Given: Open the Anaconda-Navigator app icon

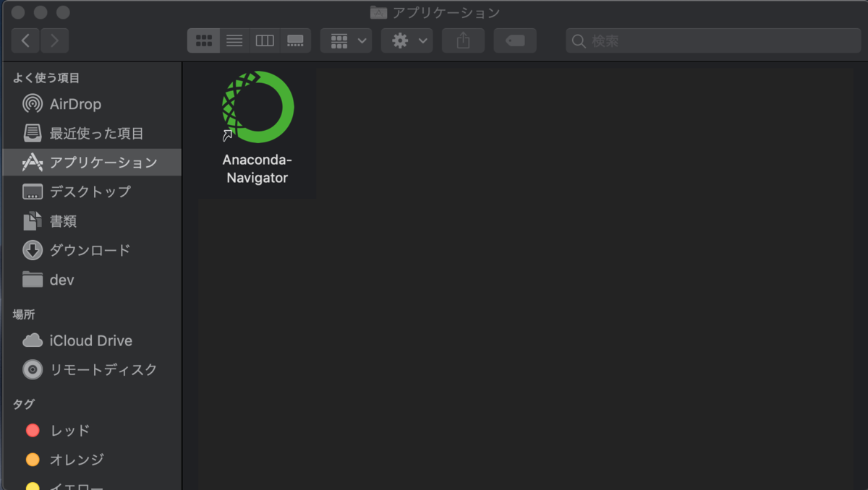Looking at the screenshot, I should (x=258, y=107).
